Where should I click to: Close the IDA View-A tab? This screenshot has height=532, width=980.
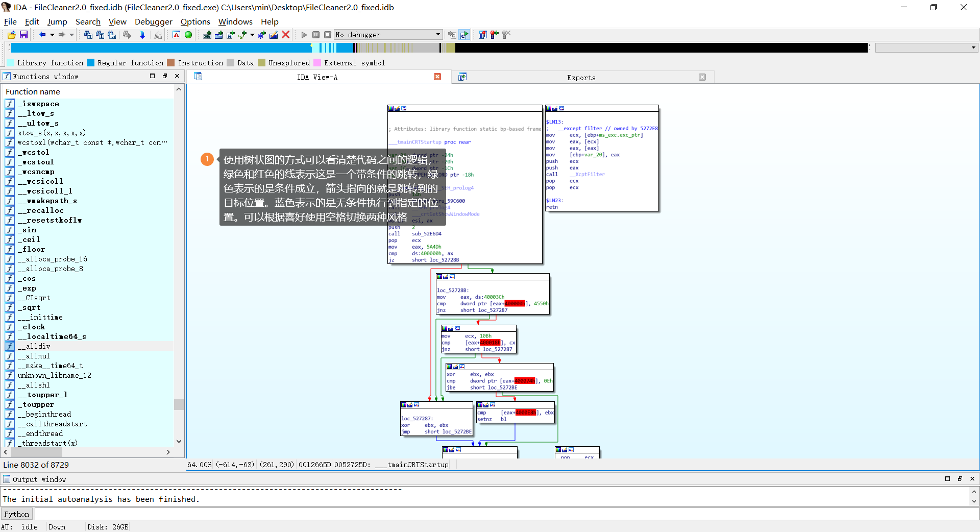point(437,77)
